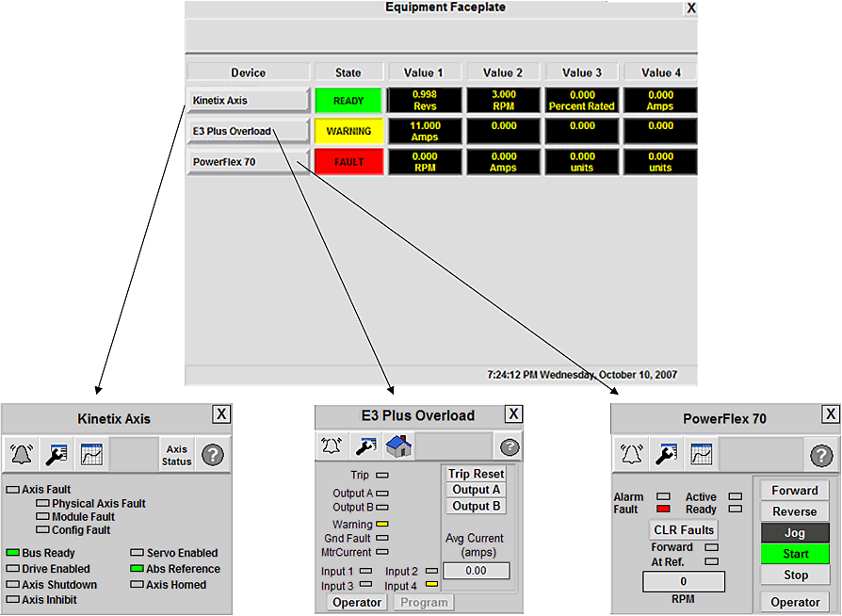Click the Trip Reset button
Viewport: 842px width, 616px height.
[477, 474]
